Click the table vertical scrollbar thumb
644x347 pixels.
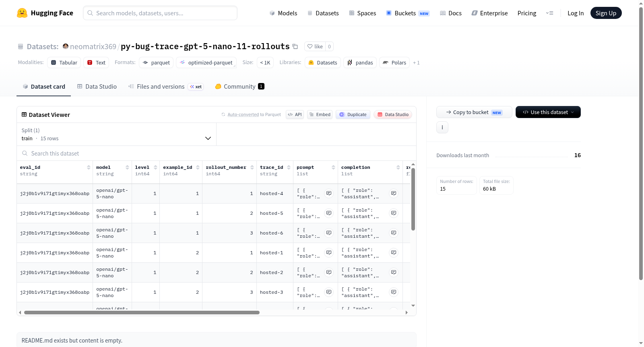(413, 199)
